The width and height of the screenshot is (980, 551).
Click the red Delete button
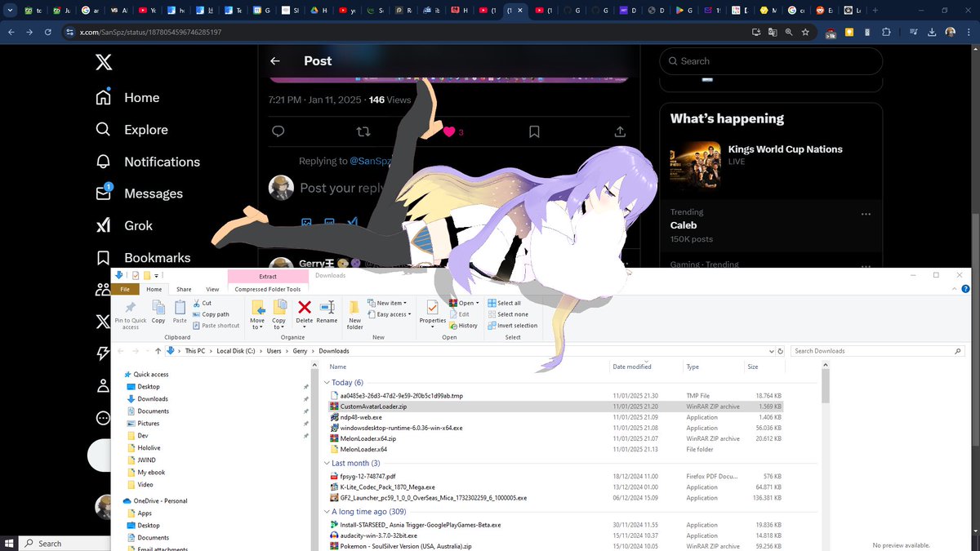305,313
